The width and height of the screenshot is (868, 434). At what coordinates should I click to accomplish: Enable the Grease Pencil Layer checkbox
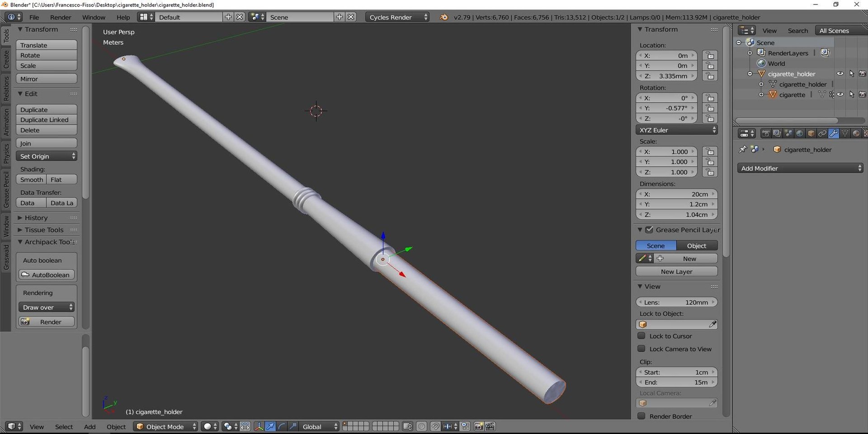pos(649,230)
